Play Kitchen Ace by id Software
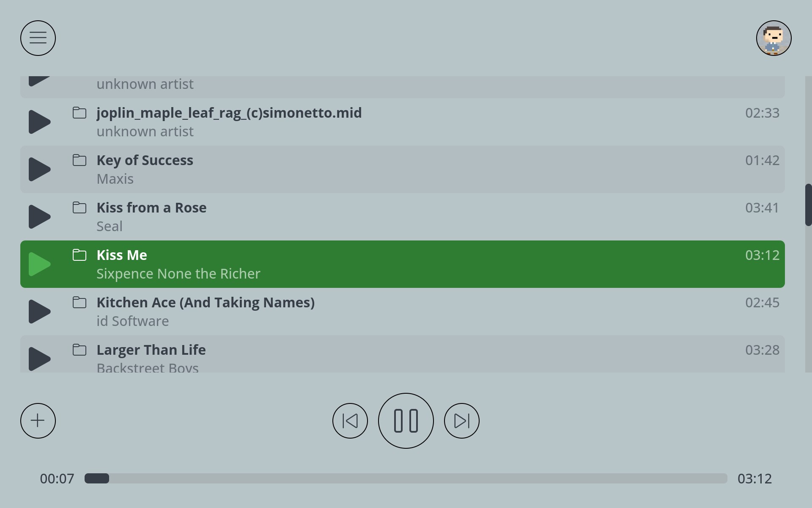Image resolution: width=812 pixels, height=508 pixels. (39, 311)
